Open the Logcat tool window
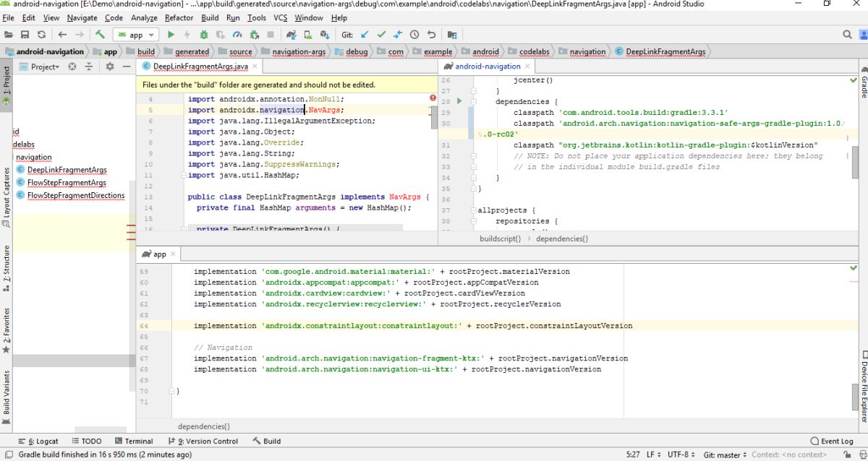Image resolution: width=868 pixels, height=461 pixels. point(42,441)
